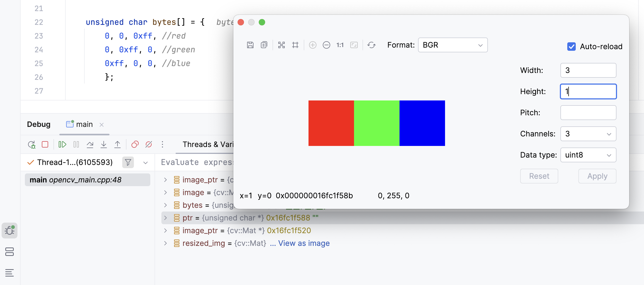Zoom out of the image preview
This screenshot has width=644, height=285.
(326, 45)
